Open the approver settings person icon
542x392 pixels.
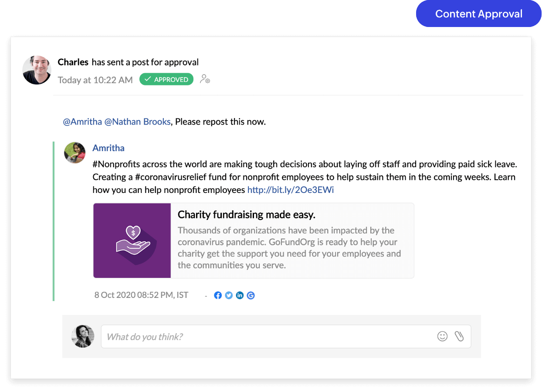(205, 79)
